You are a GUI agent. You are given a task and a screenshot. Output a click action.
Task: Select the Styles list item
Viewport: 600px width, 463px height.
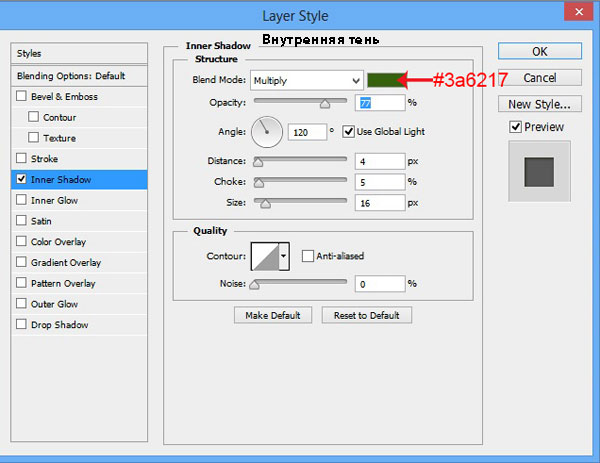(79, 54)
